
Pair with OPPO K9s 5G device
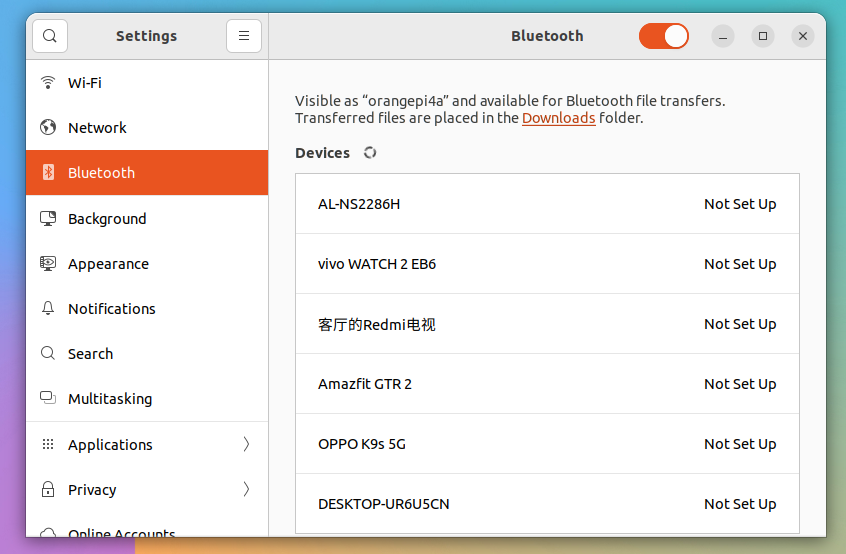(547, 444)
